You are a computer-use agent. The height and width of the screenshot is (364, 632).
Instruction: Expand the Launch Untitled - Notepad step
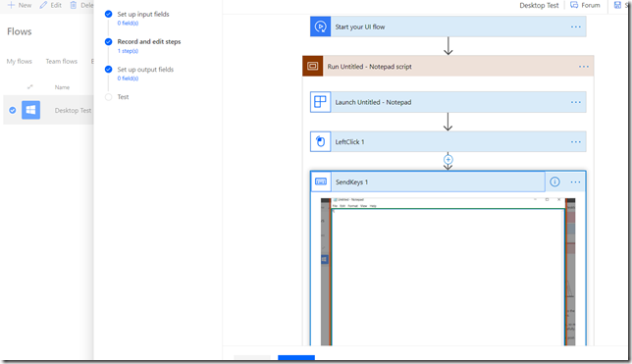448,102
